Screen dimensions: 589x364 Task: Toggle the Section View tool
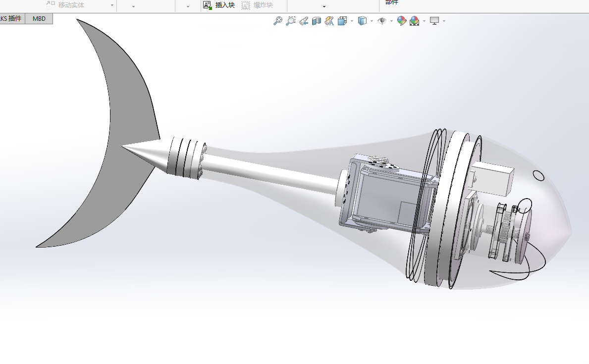316,21
